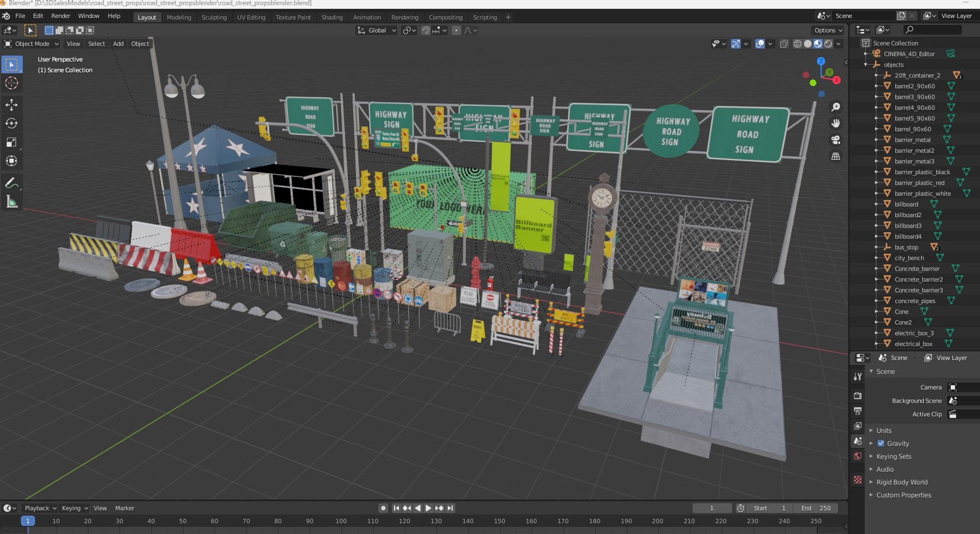Expand the Units panel

tap(884, 430)
